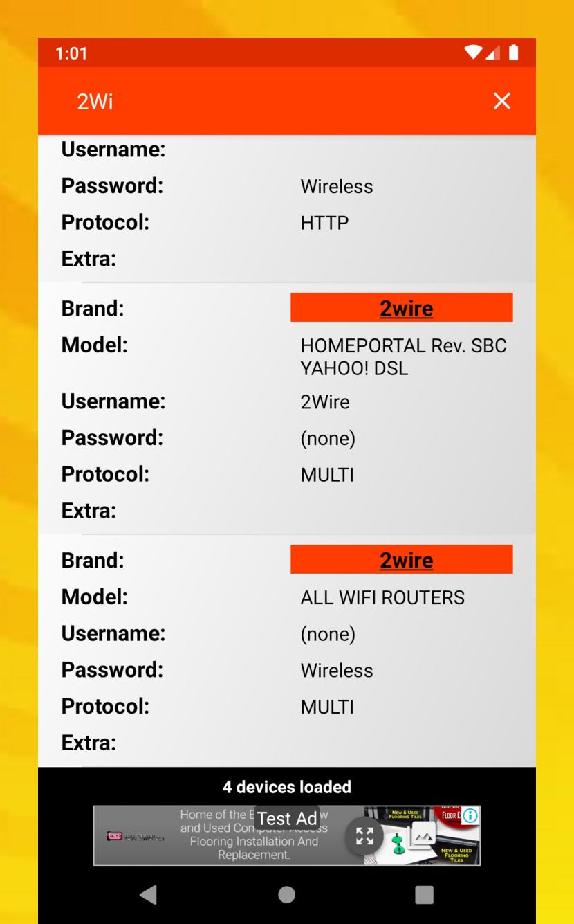Open 2wire link for ALL WIFI ROUTERS

tap(406, 560)
